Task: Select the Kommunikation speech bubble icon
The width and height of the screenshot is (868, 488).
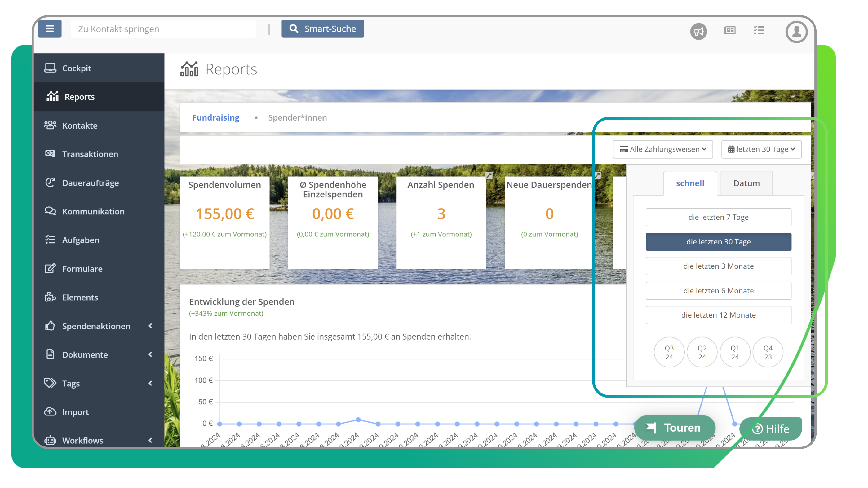Action: pos(50,211)
